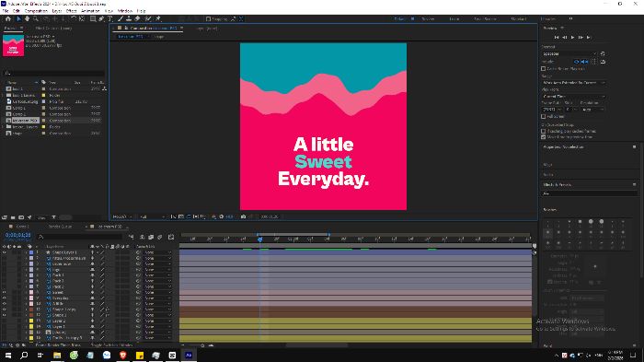Viewport: 644px width, 362px height.
Task: Create new folder in the Project panel
Action: [13, 217]
